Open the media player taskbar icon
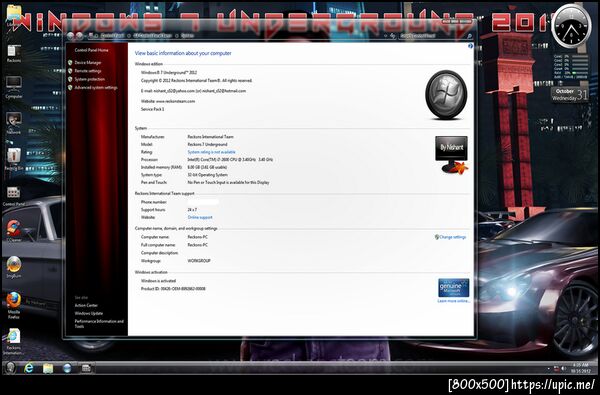600x395 pixels. click(67, 368)
